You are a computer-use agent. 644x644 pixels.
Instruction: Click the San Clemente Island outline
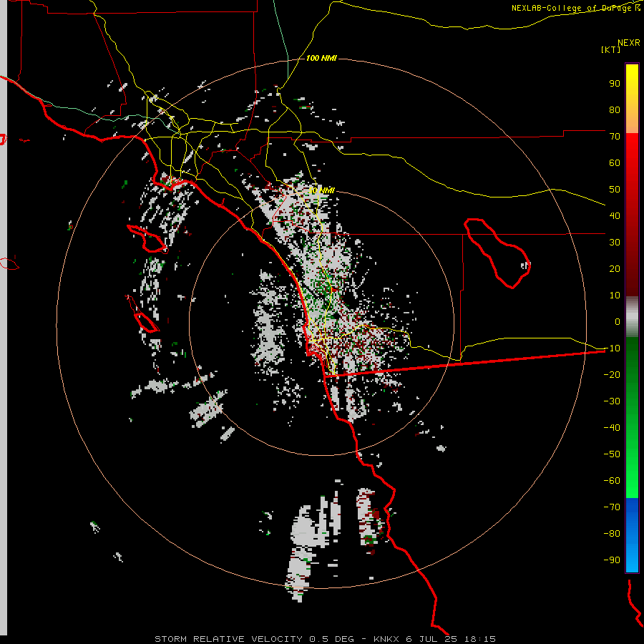point(142,313)
